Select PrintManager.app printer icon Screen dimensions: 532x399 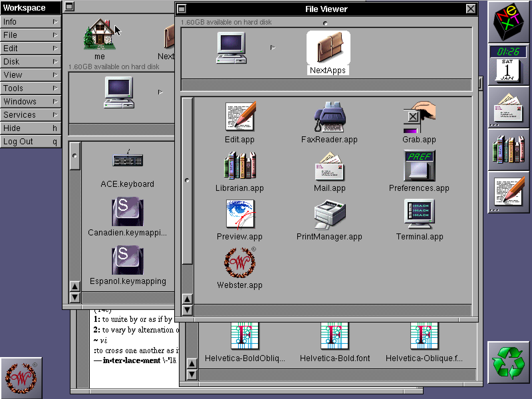pyautogui.click(x=330, y=214)
